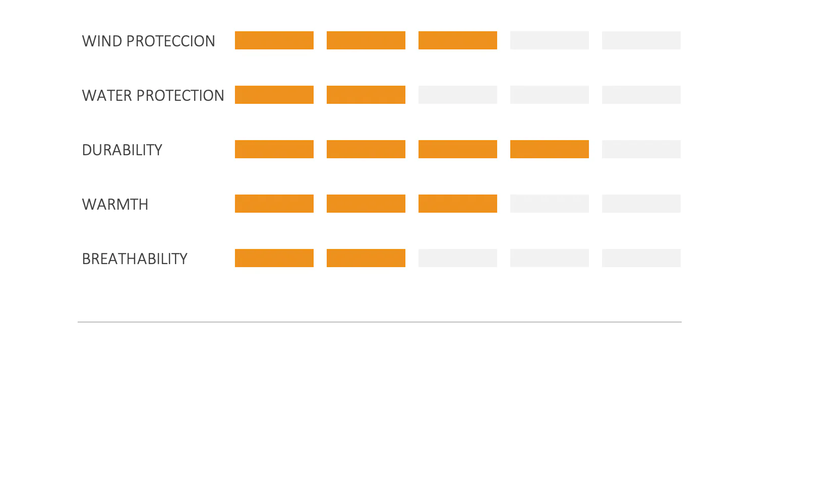Screen dimensions: 838x504
Task: Select third orange Wind Proteccion segment
Action: (x=458, y=40)
